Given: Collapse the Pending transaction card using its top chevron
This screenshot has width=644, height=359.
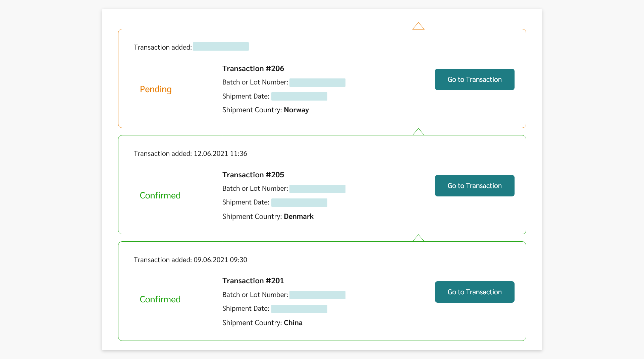Looking at the screenshot, I should tap(418, 26).
